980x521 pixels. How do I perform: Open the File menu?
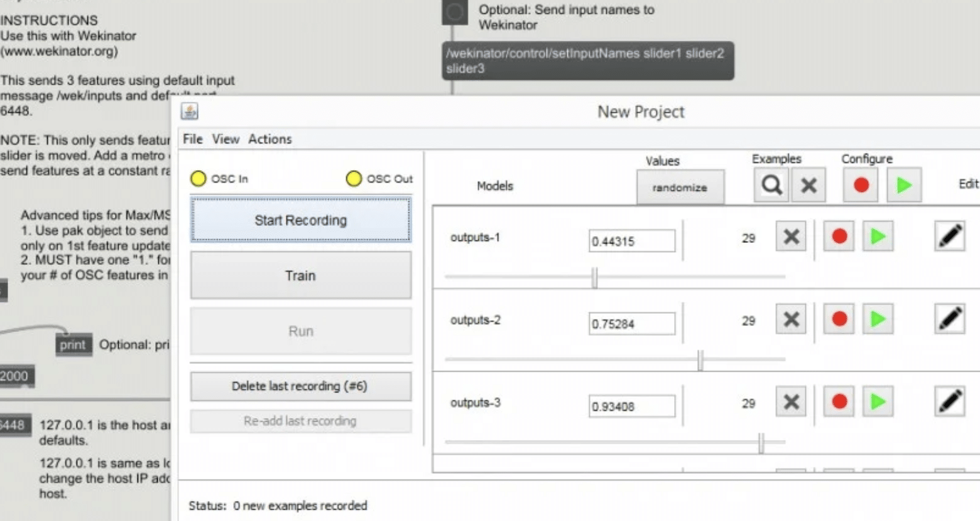coord(193,139)
